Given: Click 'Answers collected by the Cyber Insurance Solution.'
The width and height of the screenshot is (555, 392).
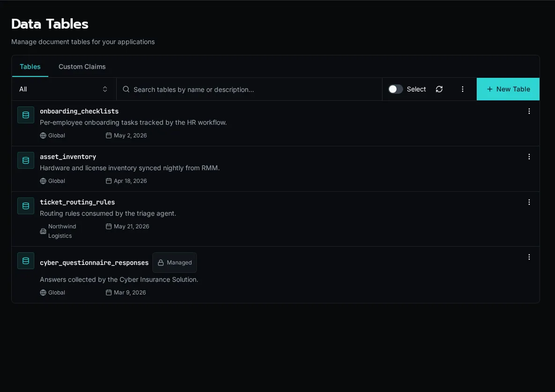Looking at the screenshot, I should click(x=119, y=279).
